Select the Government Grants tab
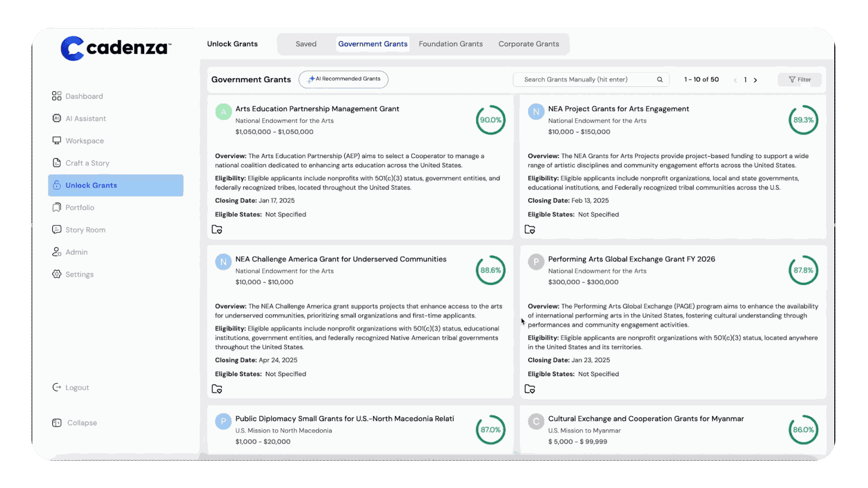The height and width of the screenshot is (488, 868). [373, 44]
